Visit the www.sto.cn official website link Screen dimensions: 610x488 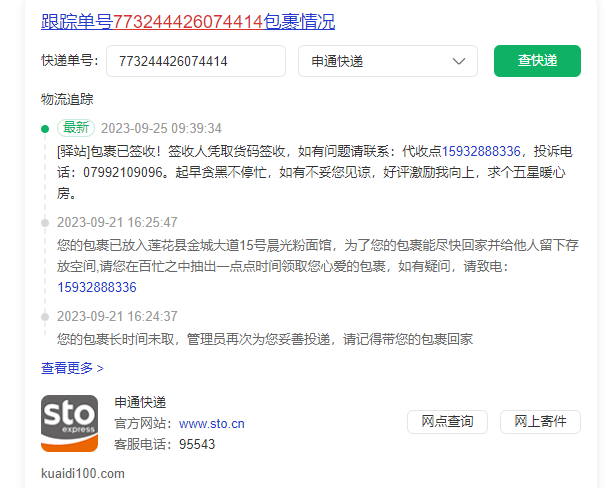click(x=211, y=423)
